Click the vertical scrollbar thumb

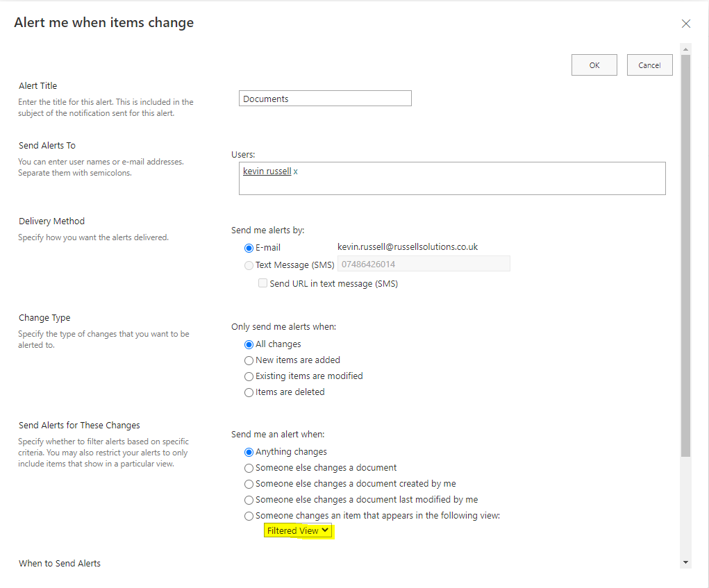click(685, 255)
